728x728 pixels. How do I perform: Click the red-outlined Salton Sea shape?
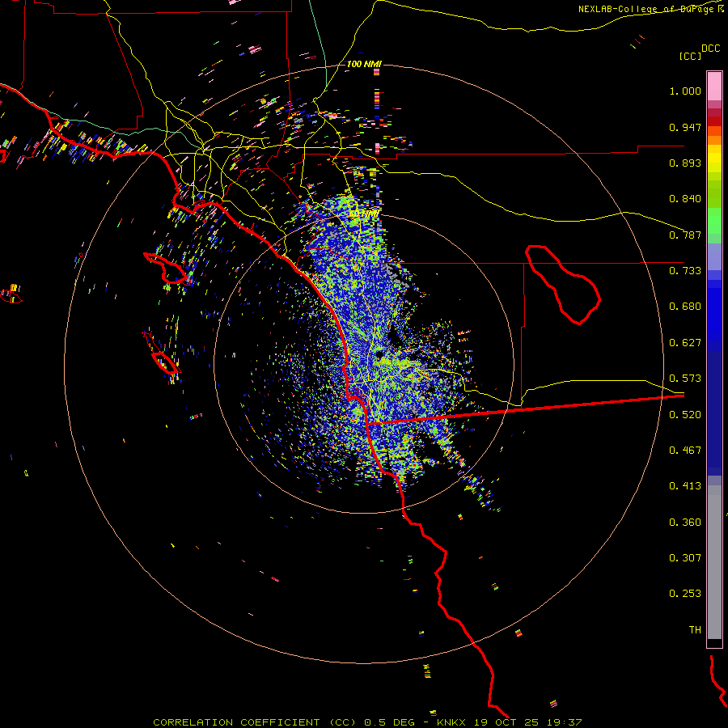pos(563,284)
